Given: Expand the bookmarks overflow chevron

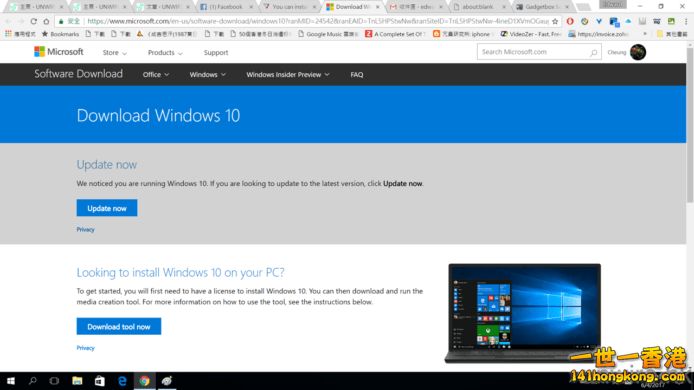Looking at the screenshot, I should coord(645,34).
